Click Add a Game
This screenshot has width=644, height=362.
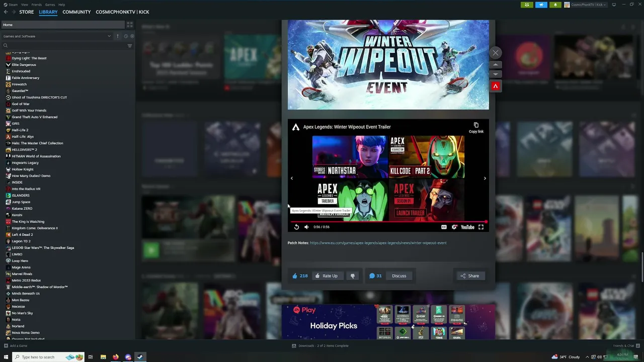[x=16, y=346]
